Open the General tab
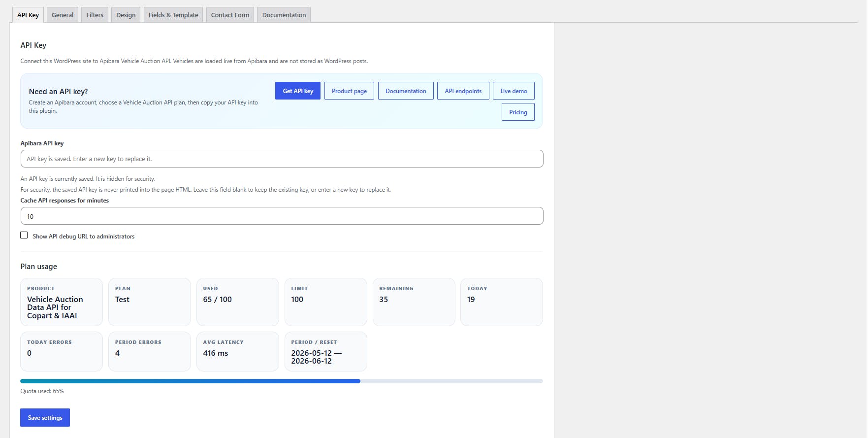 [x=63, y=15]
